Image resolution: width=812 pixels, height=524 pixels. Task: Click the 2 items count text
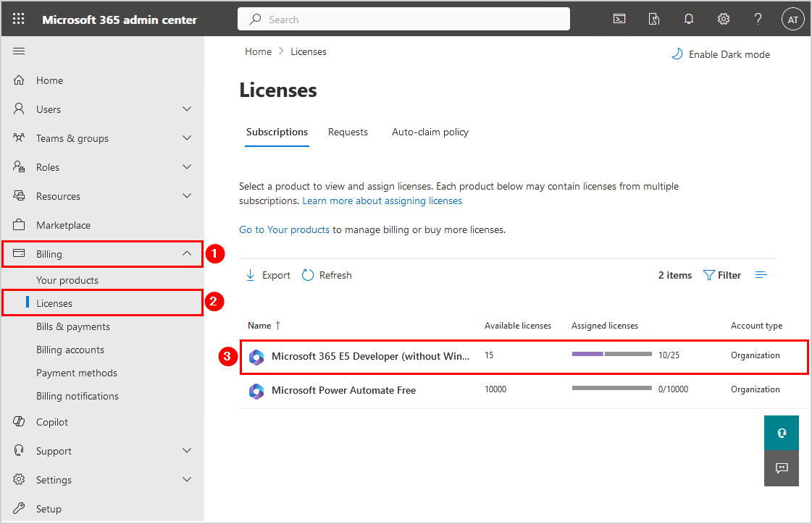pos(675,275)
